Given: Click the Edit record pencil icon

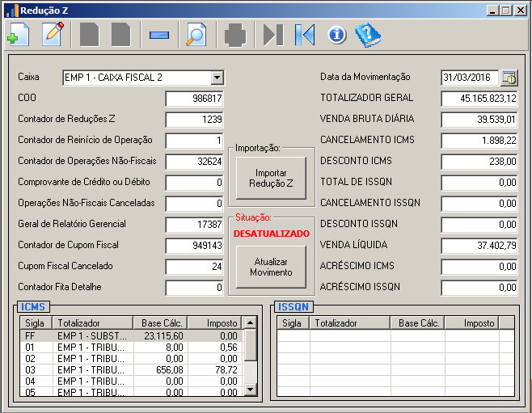Looking at the screenshot, I should click(x=53, y=34).
